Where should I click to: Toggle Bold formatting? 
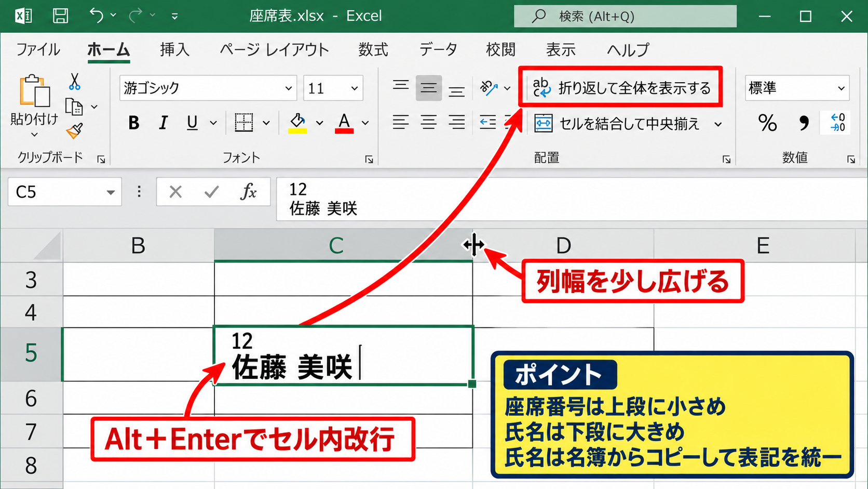[134, 123]
